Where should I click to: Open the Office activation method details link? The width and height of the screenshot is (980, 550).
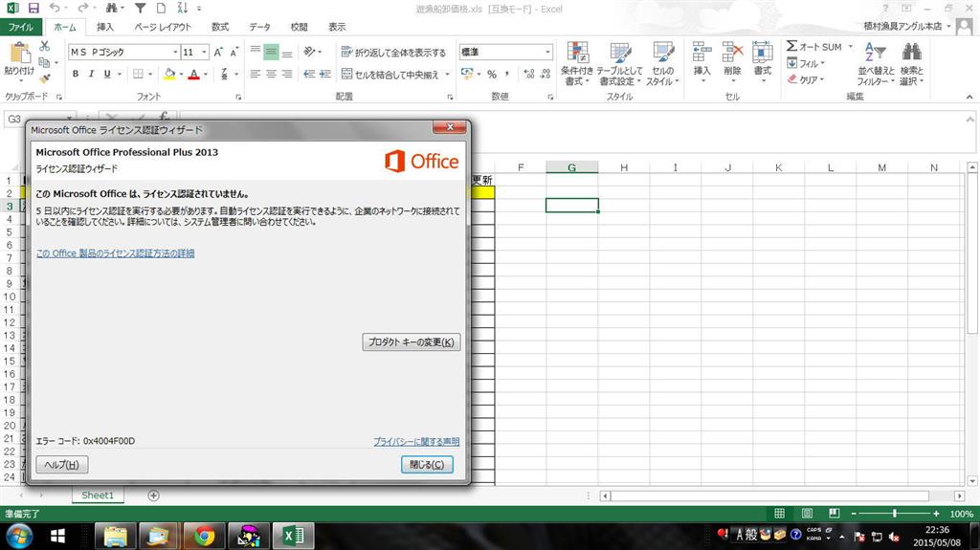pos(115,253)
